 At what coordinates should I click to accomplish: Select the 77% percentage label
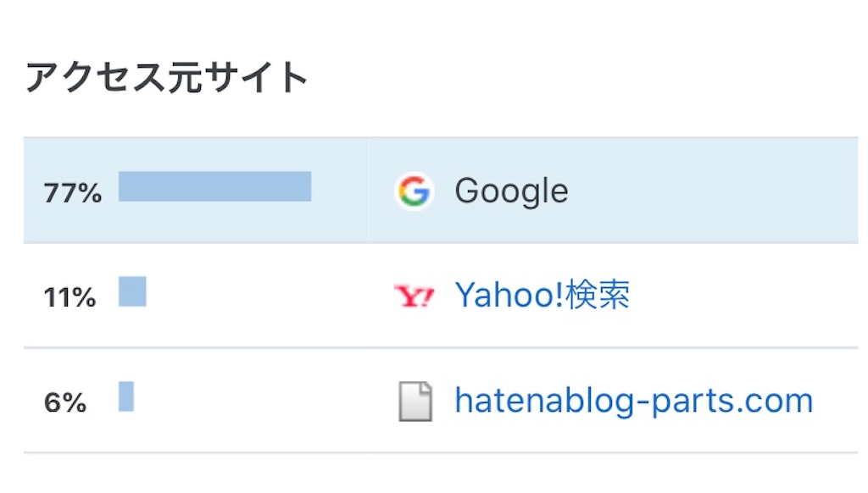(x=73, y=193)
